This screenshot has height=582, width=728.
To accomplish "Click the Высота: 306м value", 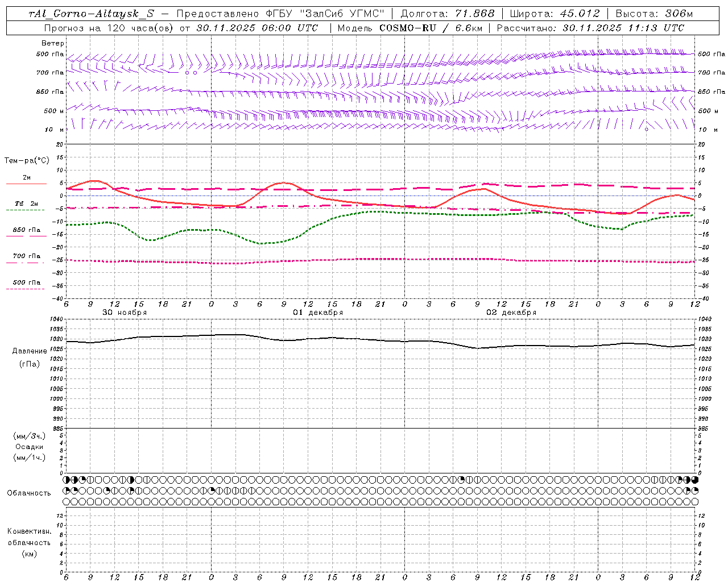I will 654,14.
